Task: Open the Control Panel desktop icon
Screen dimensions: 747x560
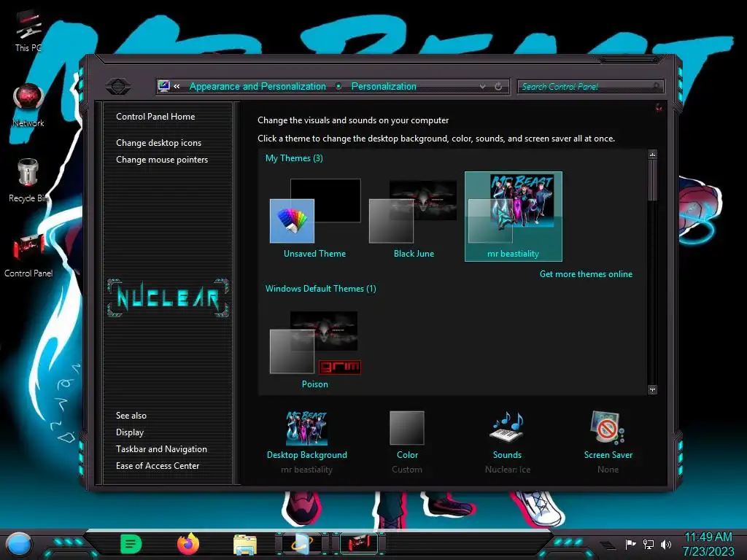Action: point(28,256)
